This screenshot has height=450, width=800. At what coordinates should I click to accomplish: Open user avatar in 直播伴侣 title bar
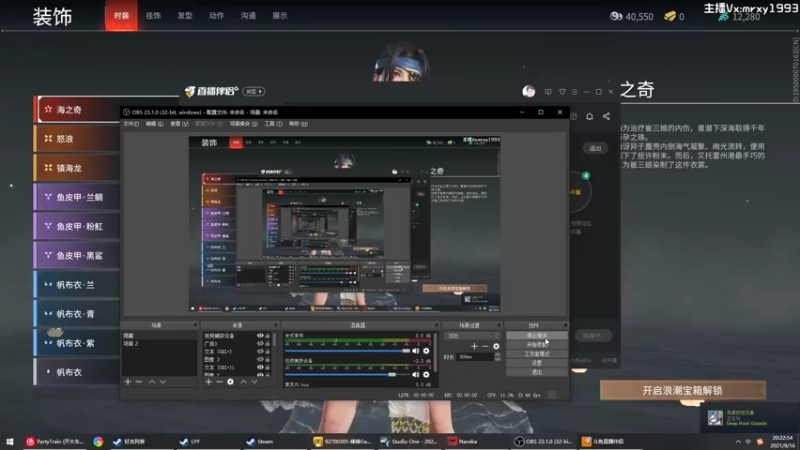coord(529,91)
